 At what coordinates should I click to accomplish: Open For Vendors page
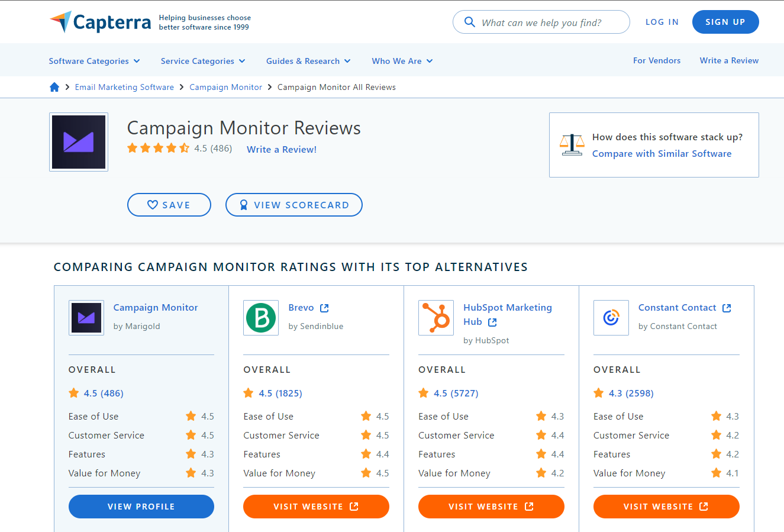pos(657,60)
